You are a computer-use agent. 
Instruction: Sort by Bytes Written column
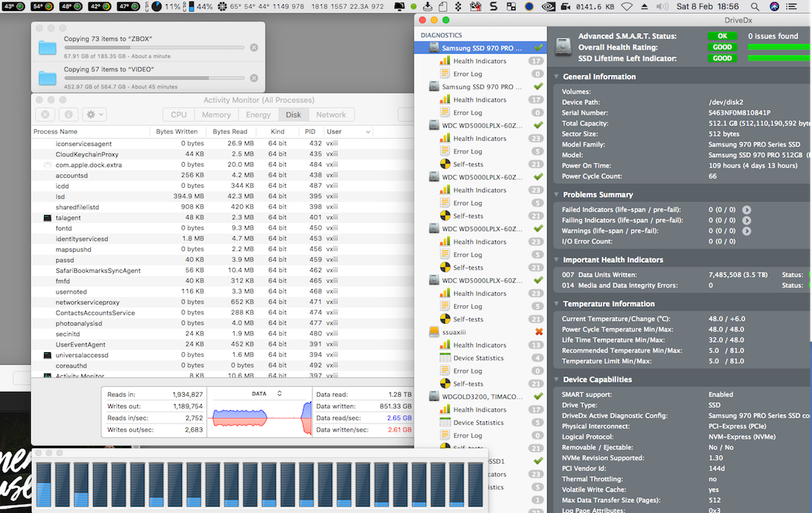pos(177,131)
